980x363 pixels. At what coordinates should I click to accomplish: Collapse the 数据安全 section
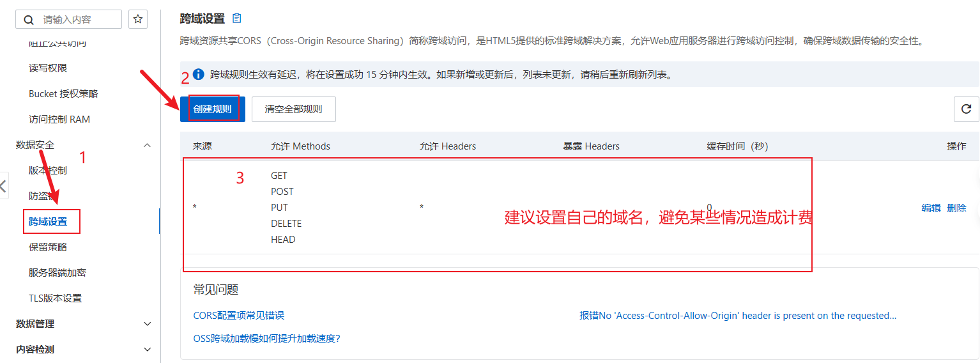click(x=147, y=145)
